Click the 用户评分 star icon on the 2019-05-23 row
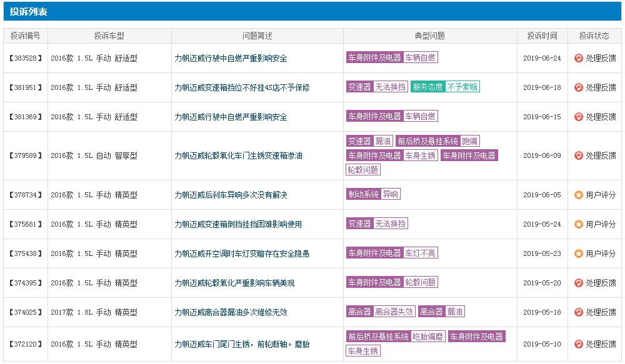Viewport: 625px width, 364px height. [x=578, y=252]
